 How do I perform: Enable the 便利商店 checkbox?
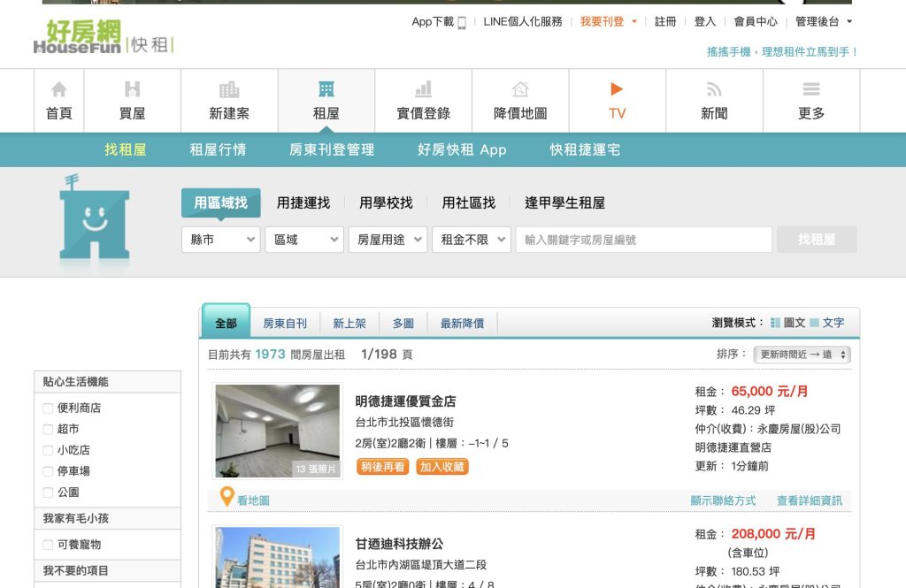coord(49,409)
